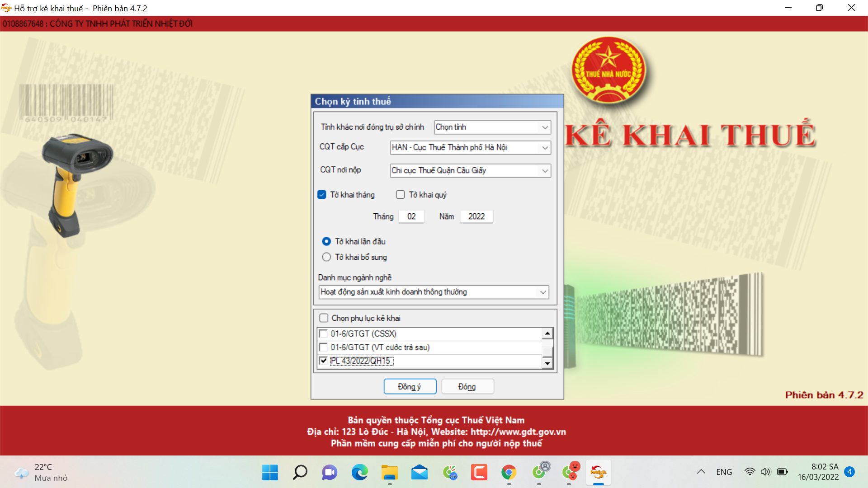This screenshot has height=488, width=868.
Task: Click the http://www.gdt.gov.vn website text
Action: 518,432
